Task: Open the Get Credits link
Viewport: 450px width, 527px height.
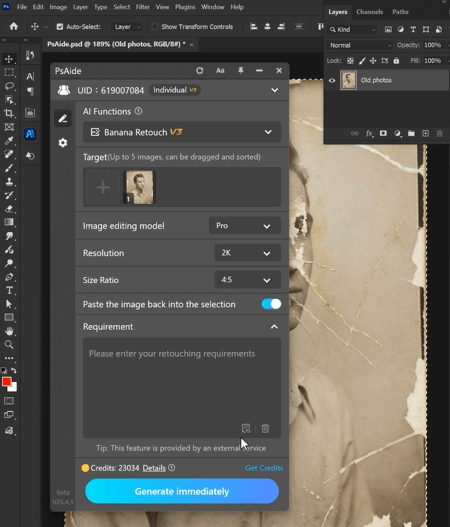Action: (264, 468)
